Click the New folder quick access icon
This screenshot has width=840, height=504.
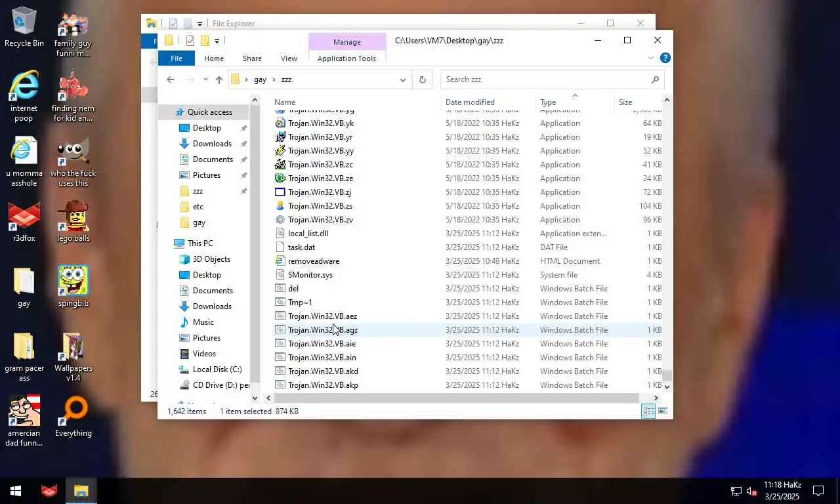click(204, 41)
